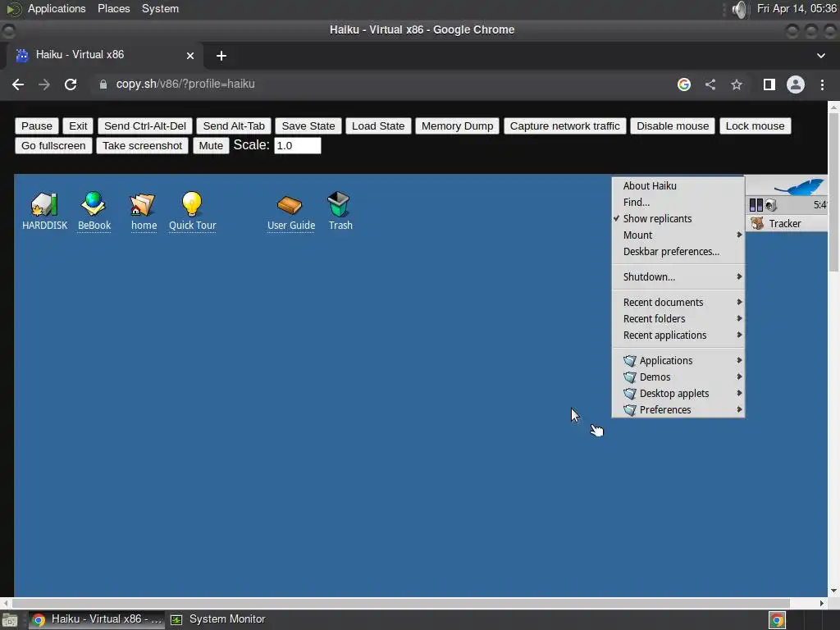
Task: Expand the Demos submenu arrow
Action: [739, 377]
